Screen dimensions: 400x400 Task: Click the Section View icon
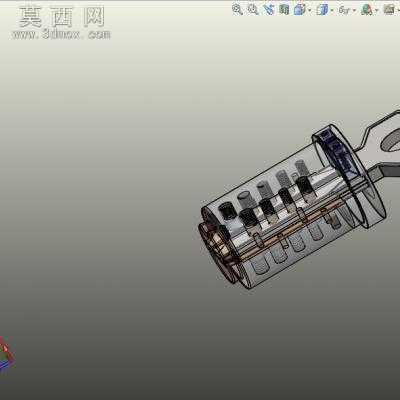coord(284,9)
